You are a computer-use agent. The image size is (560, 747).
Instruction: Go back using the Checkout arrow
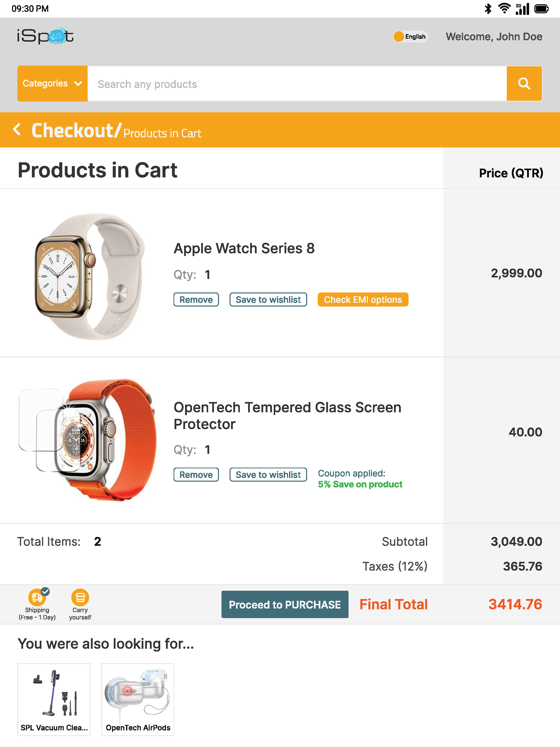click(x=17, y=130)
